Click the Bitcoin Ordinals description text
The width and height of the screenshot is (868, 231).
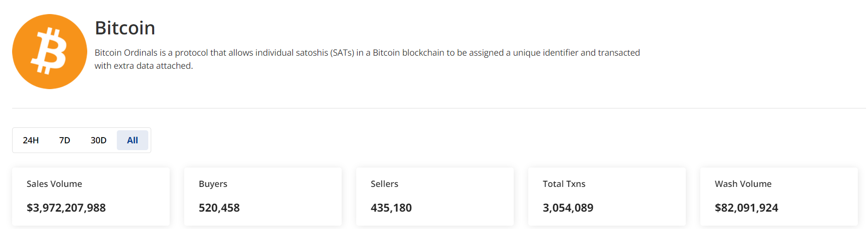367,59
